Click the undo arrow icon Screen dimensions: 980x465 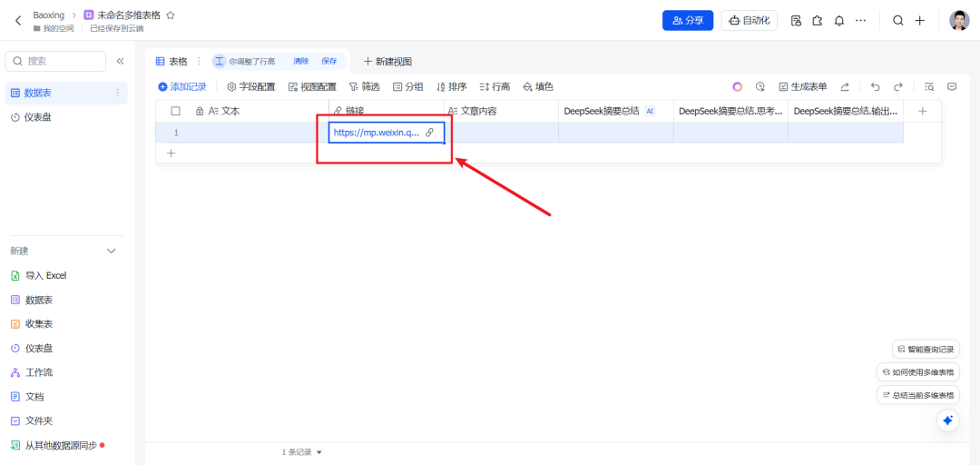coord(875,87)
